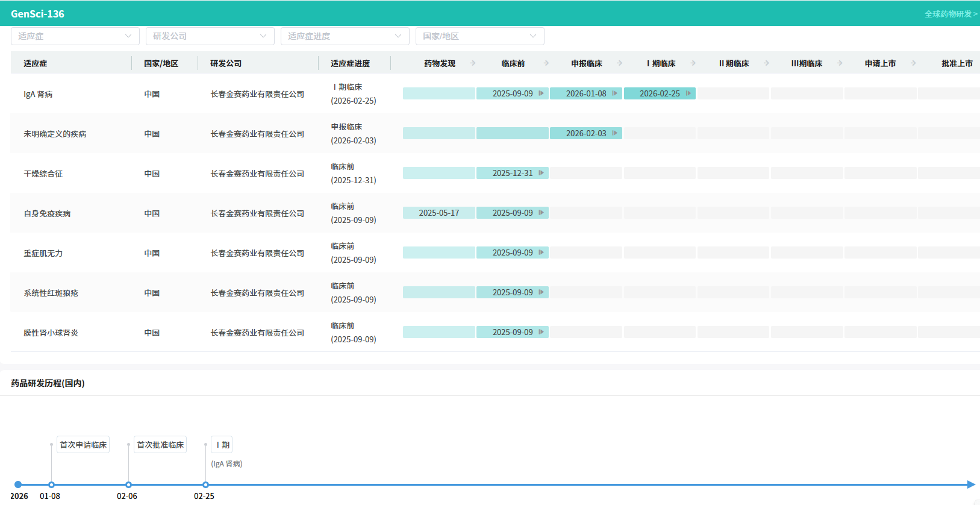Click play icon on 2026-02-03 bar

(614, 133)
